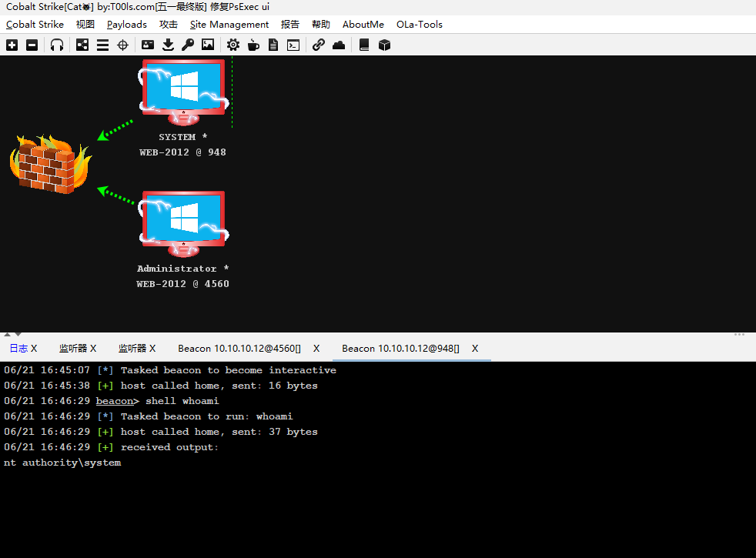Click the firewall icon in graph
The height and width of the screenshot is (558, 756).
point(50,164)
